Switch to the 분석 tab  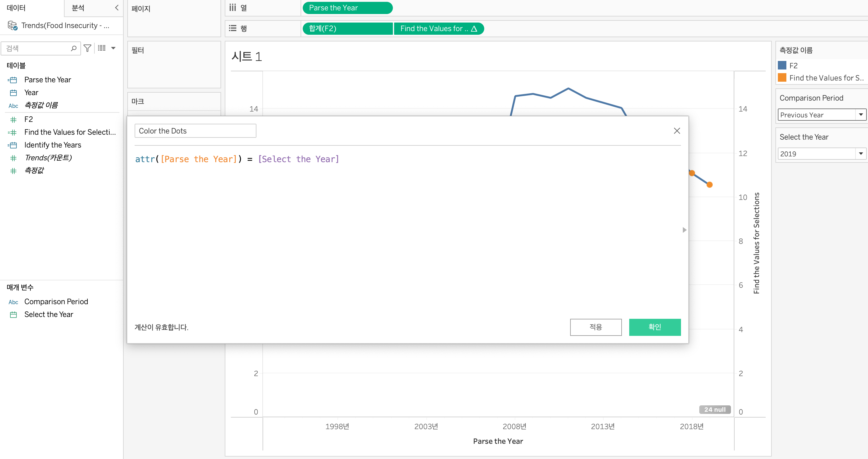pos(78,8)
